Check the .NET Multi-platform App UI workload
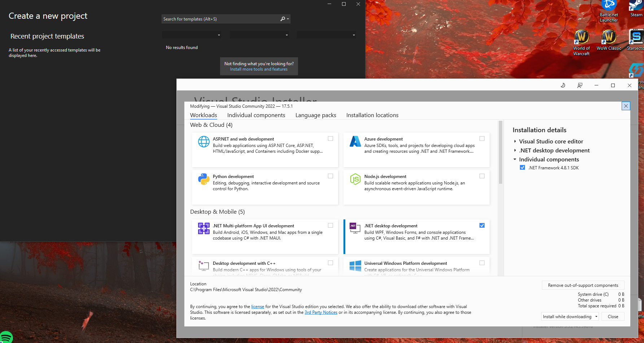Screen dimensions: 644x343 [330, 226]
